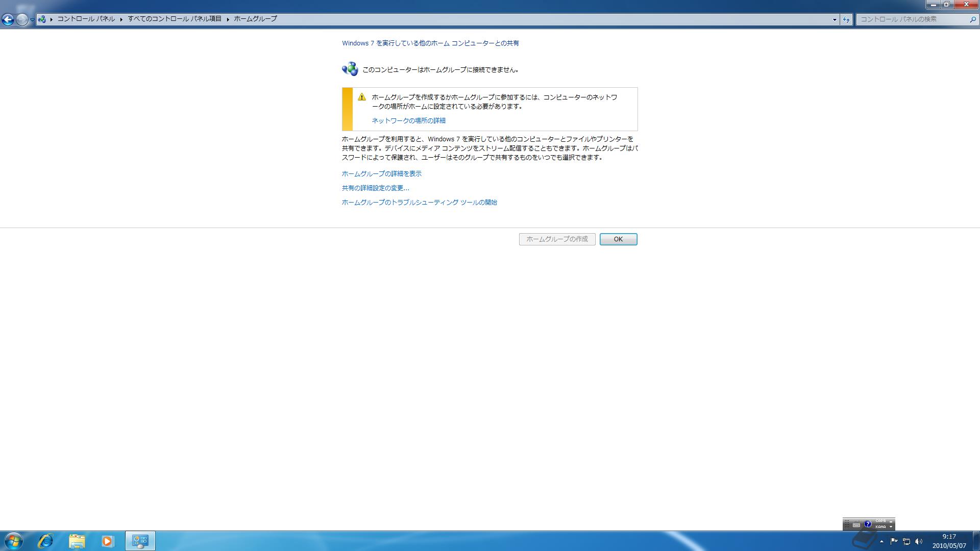
Task: Click the IME language bar grip handle
Action: pyautogui.click(x=846, y=524)
